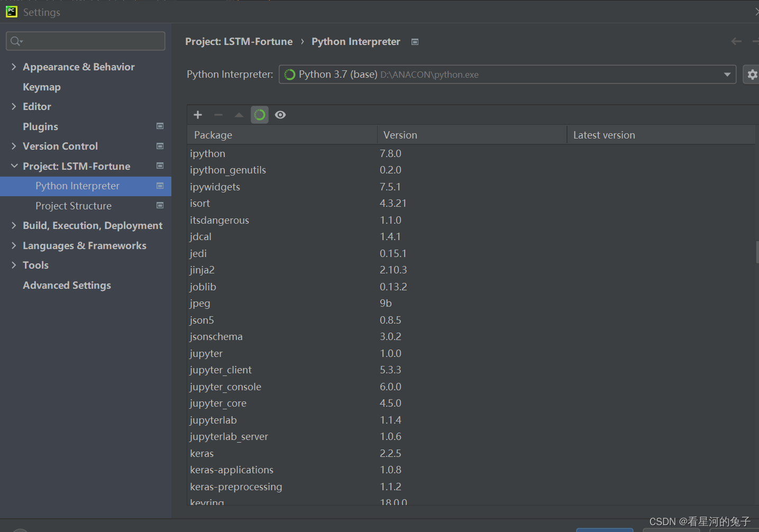
Task: Open the Plugins settings page
Action: click(x=40, y=126)
